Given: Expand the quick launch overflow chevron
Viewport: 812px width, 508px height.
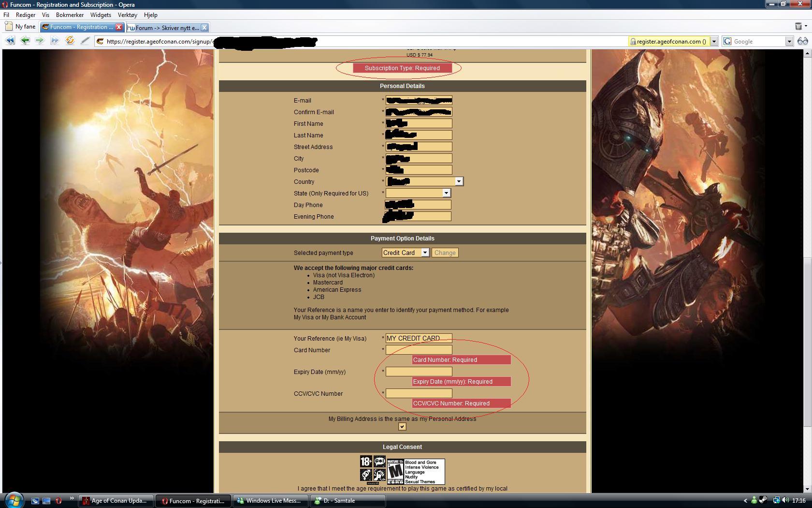Looking at the screenshot, I should tap(72, 498).
